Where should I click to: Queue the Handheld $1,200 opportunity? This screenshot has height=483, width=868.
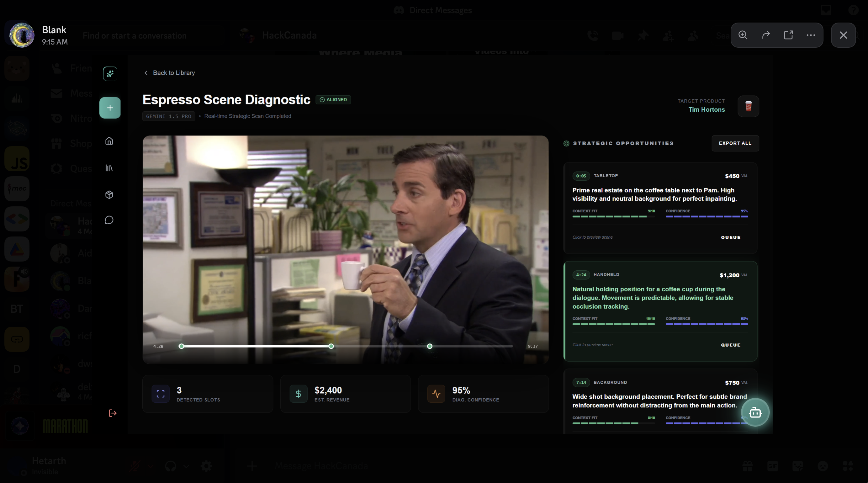click(731, 345)
